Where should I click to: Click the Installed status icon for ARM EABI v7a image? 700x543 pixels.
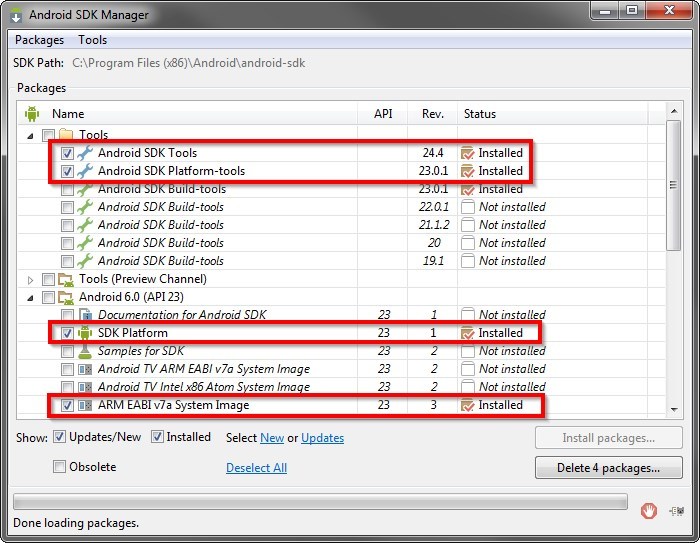tap(467, 405)
